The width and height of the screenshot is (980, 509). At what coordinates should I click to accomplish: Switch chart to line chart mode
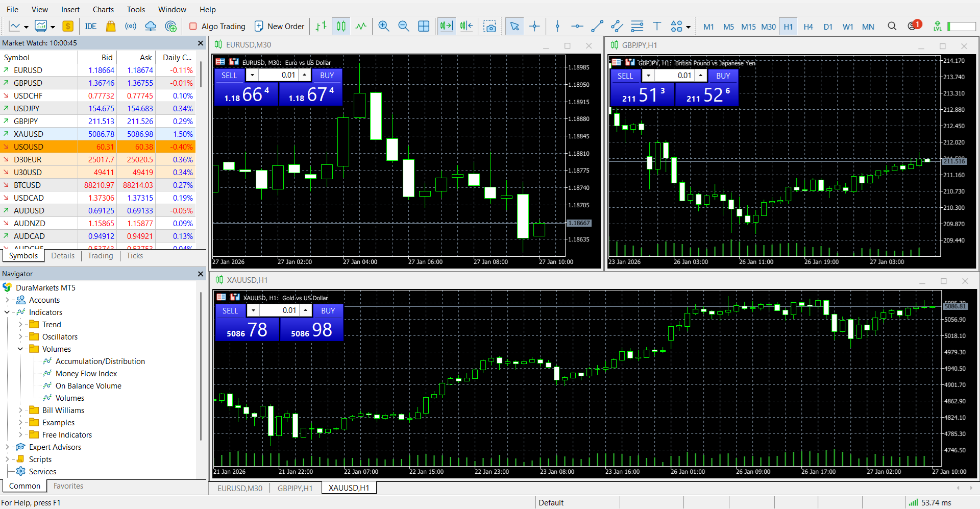point(361,26)
